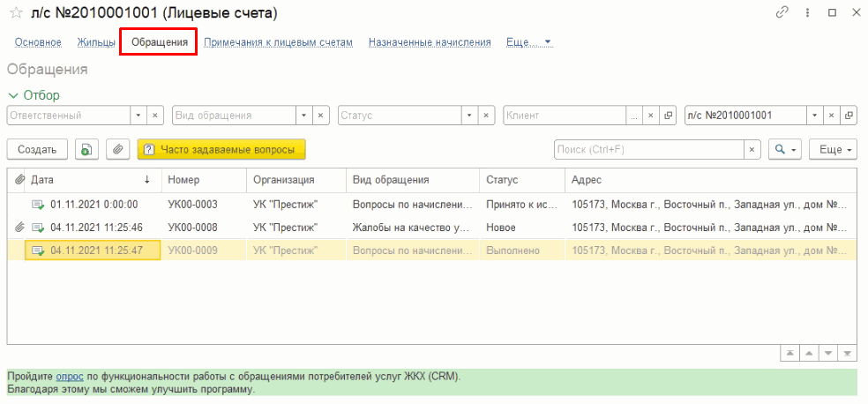Open the search magnifier dropdown button
868x404 pixels.
[783, 150]
